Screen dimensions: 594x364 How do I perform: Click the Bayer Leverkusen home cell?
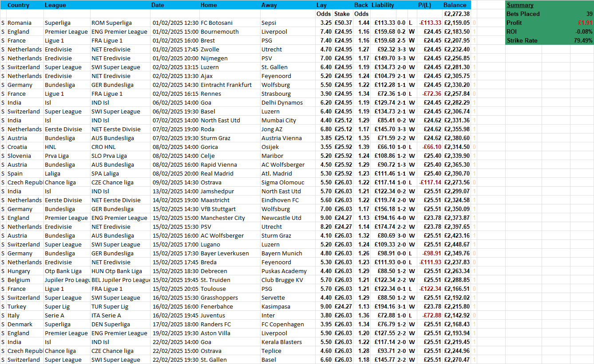coord(230,253)
